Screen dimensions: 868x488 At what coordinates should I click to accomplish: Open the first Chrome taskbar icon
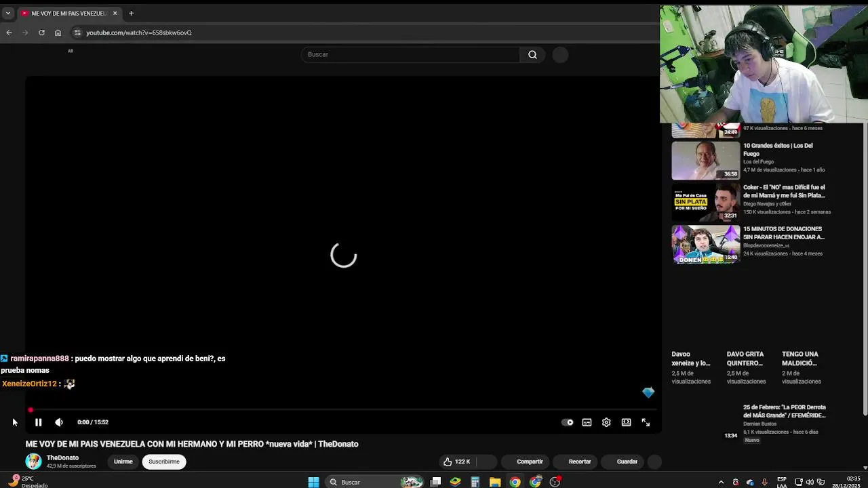pos(515,482)
